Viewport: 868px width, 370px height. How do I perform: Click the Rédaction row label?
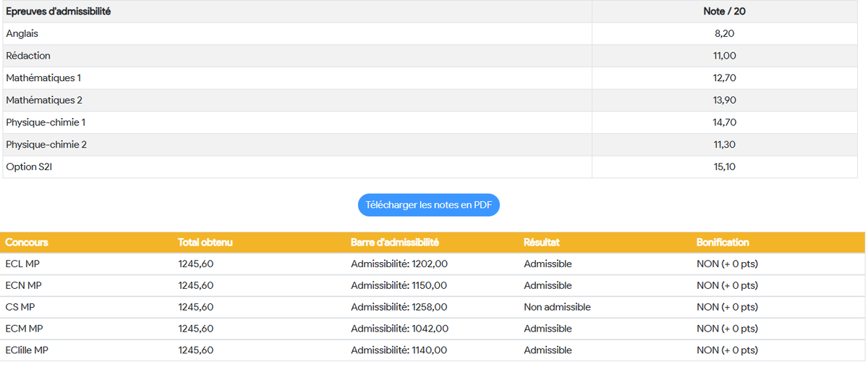tap(28, 56)
